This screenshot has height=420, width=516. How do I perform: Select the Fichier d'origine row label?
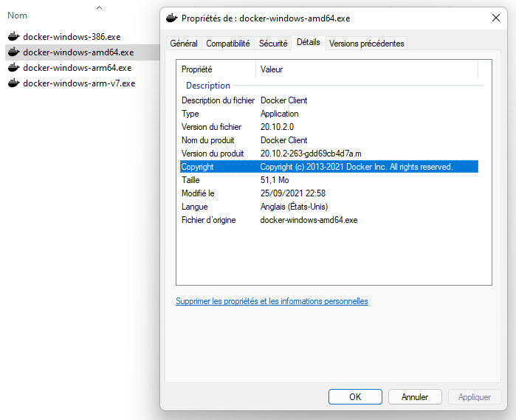click(x=209, y=220)
